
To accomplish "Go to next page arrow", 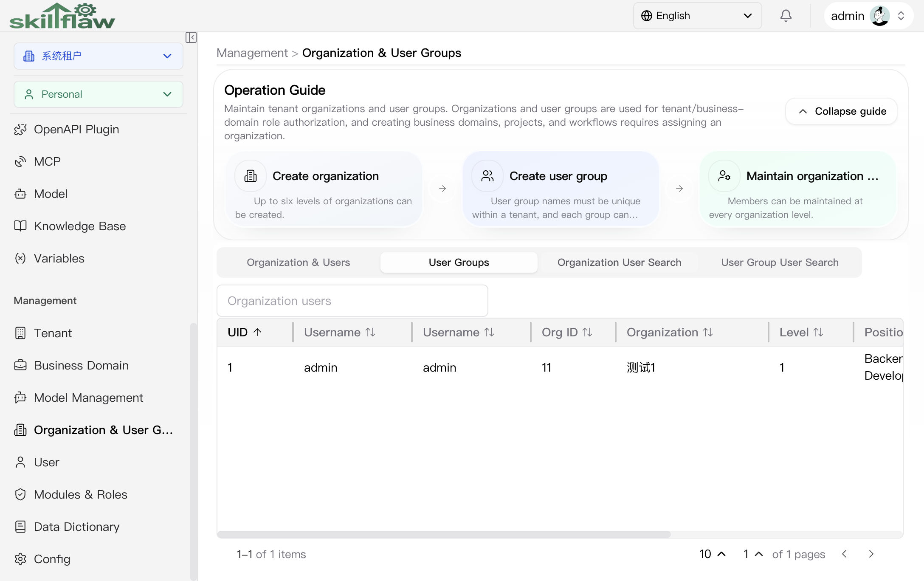I will pyautogui.click(x=871, y=554).
